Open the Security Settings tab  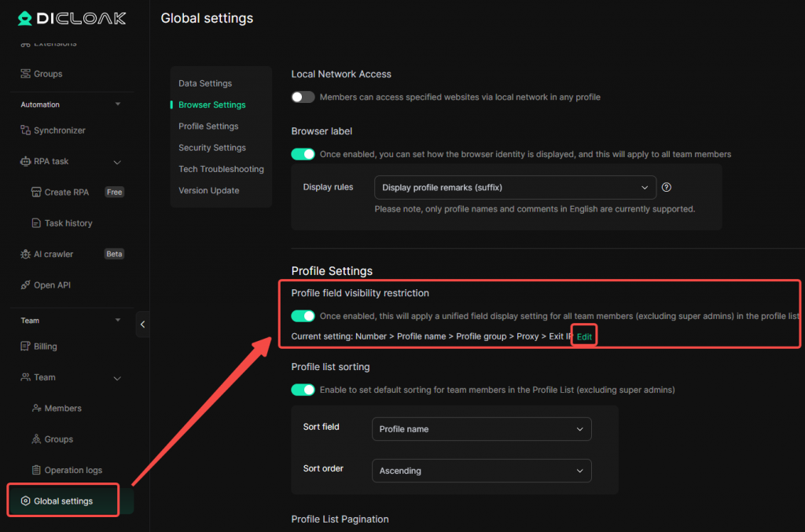(x=212, y=148)
